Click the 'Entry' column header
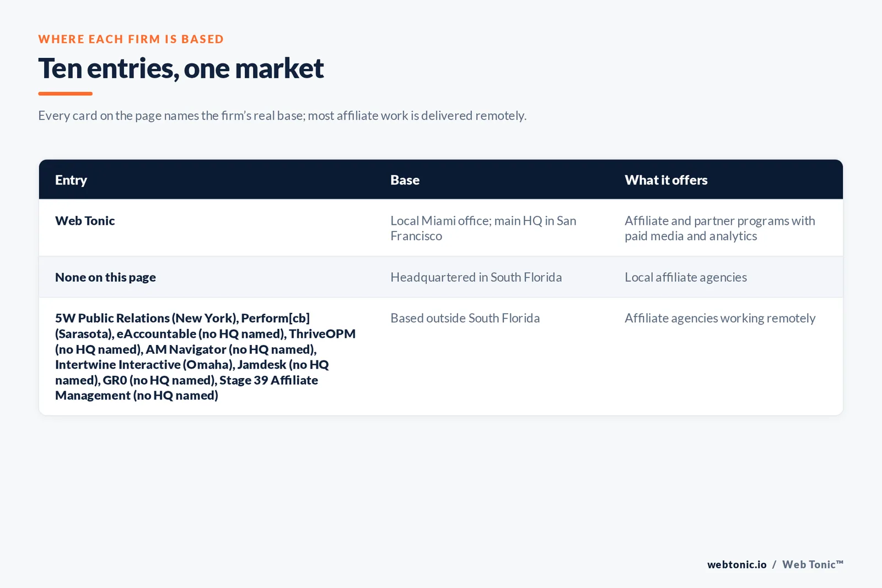882x588 pixels. (71, 180)
